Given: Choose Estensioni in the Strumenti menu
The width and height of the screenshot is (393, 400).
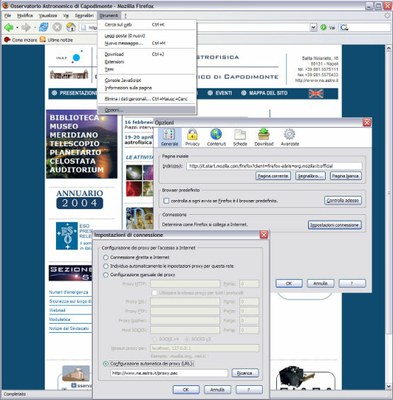Looking at the screenshot, I should tap(147, 62).
